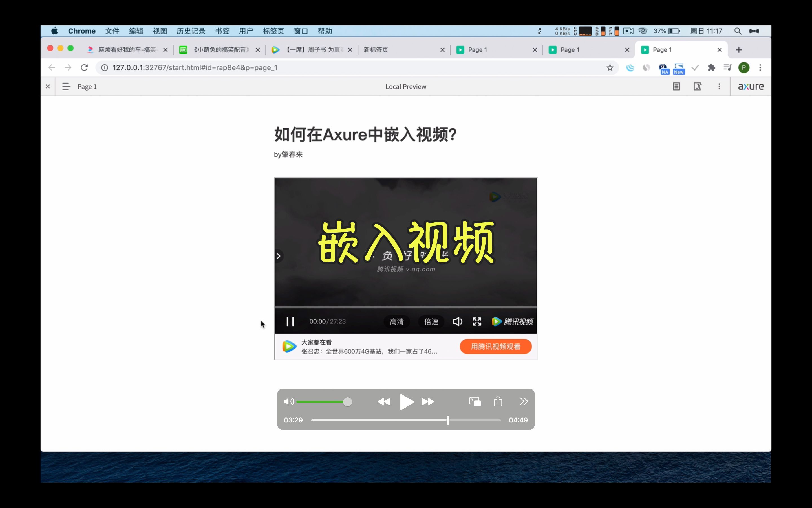This screenshot has height=508, width=812.
Task: Open Chrome profile avatar P
Action: pyautogui.click(x=744, y=67)
